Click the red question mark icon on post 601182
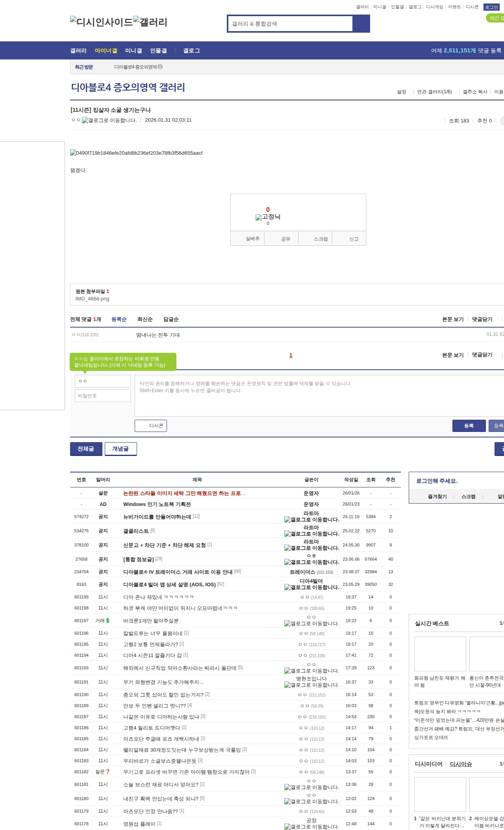Viewport: 504px width, 830px height. pos(108,772)
